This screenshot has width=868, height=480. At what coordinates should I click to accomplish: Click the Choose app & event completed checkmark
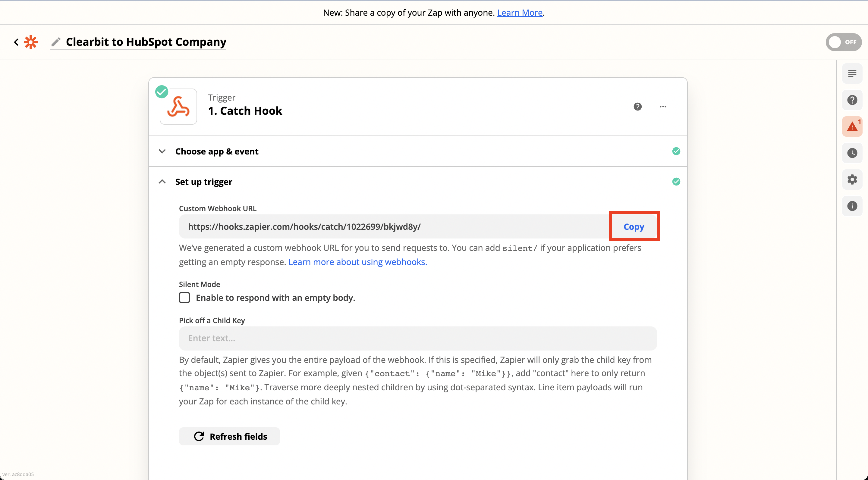pyautogui.click(x=676, y=151)
